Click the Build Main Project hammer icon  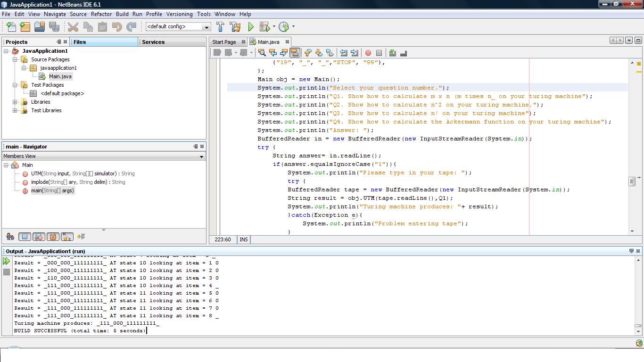(220, 27)
